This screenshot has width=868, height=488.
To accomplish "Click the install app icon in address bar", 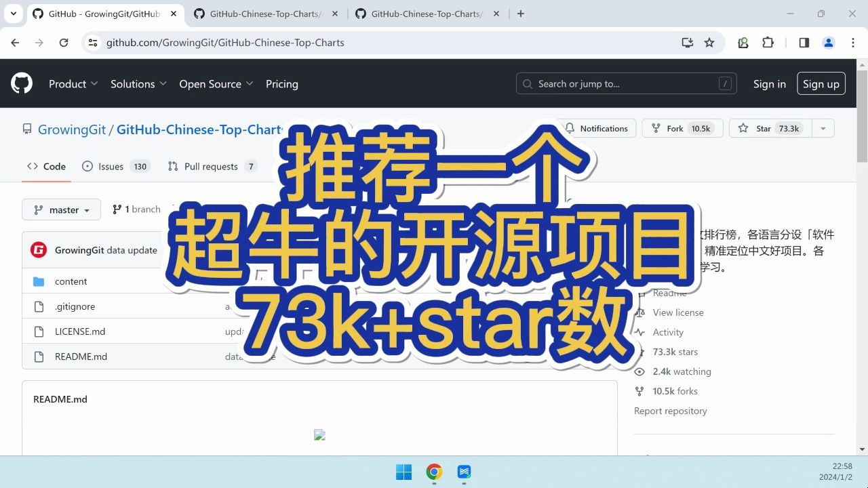I will pos(688,42).
